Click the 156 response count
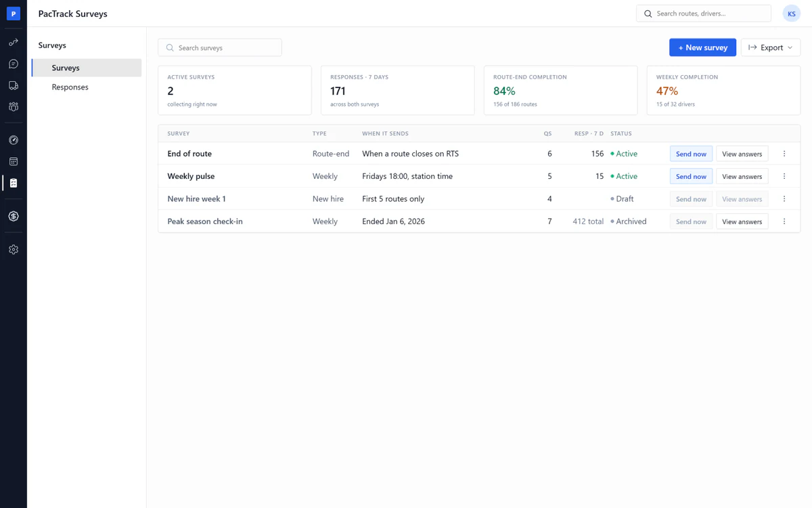812x508 pixels. click(x=597, y=154)
